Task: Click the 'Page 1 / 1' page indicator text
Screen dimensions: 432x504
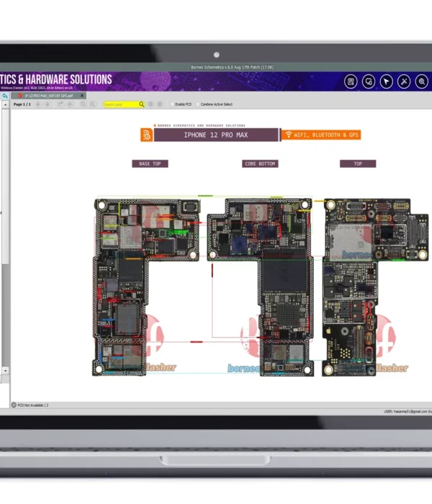Action: [22, 104]
